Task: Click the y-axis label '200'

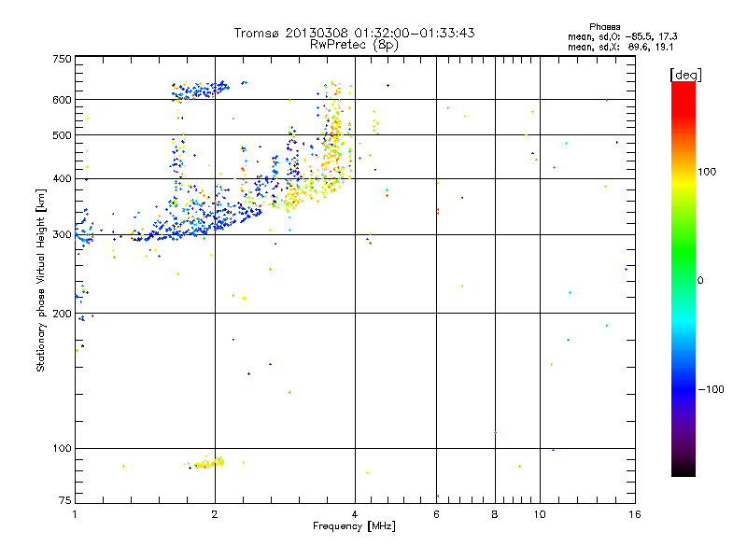Action: click(62, 314)
